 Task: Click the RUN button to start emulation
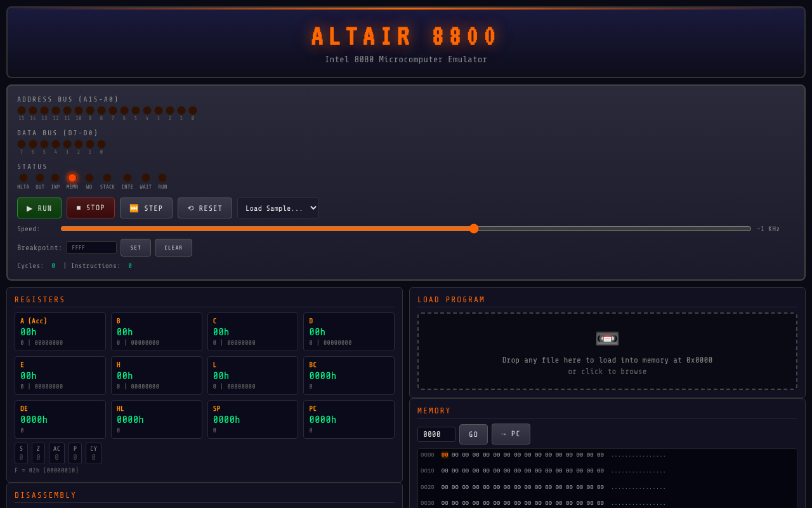39,208
